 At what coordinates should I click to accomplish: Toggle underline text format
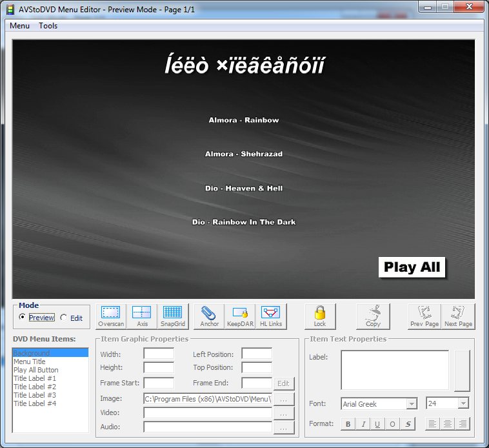[377, 424]
